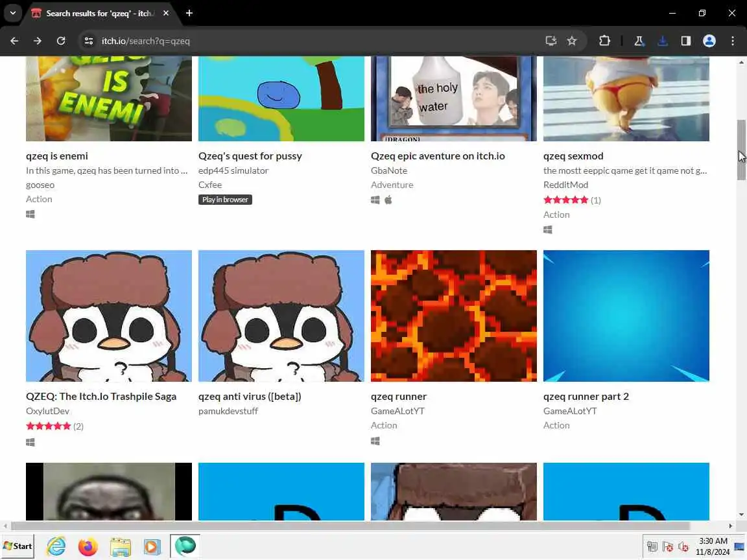
Task: Click the 'qzeq is enemi' thumbnail image
Action: [109, 99]
